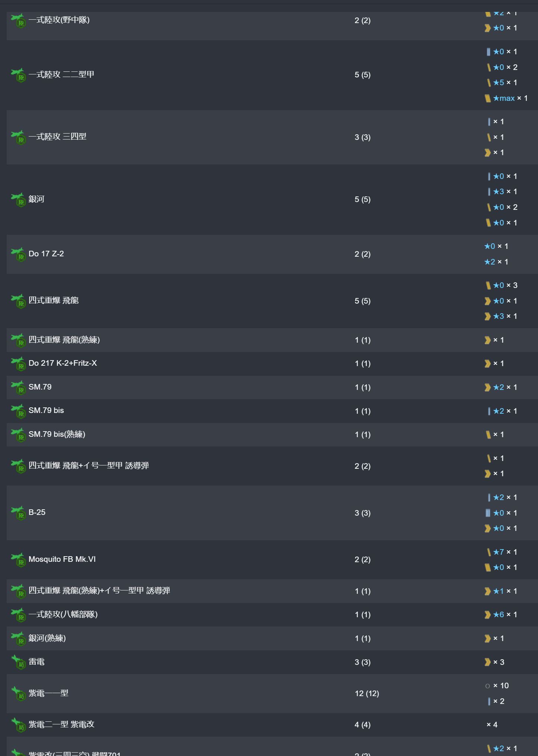The image size is (538, 756).
Task: Select the SM.79 bis(熟練) row name
Action: pos(57,435)
